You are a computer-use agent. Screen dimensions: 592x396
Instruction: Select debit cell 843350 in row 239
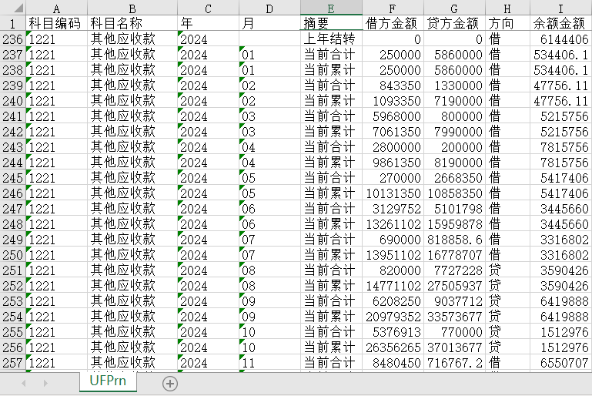click(393, 85)
